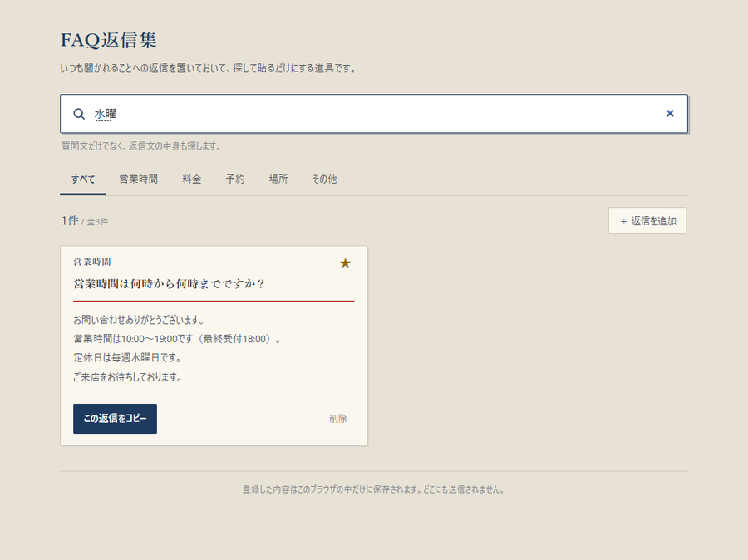The height and width of the screenshot is (560, 748).
Task: Click the card title 営業時間は何時から何時までですか？
Action: click(169, 284)
